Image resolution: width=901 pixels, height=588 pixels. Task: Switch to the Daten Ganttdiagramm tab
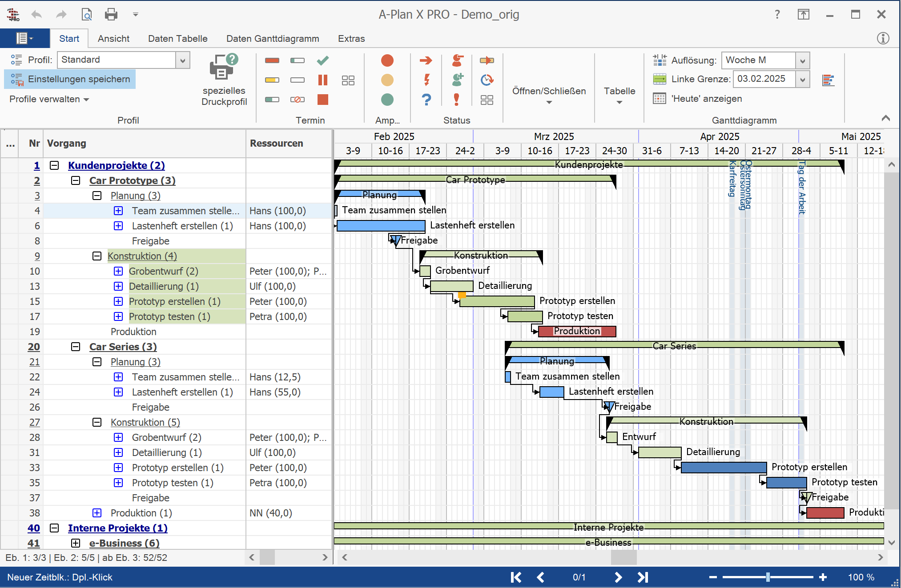(x=273, y=39)
